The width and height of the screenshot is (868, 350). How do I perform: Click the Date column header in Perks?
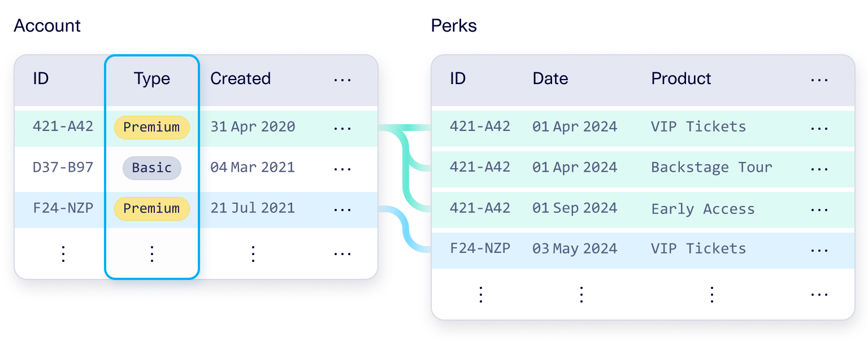coord(550,78)
